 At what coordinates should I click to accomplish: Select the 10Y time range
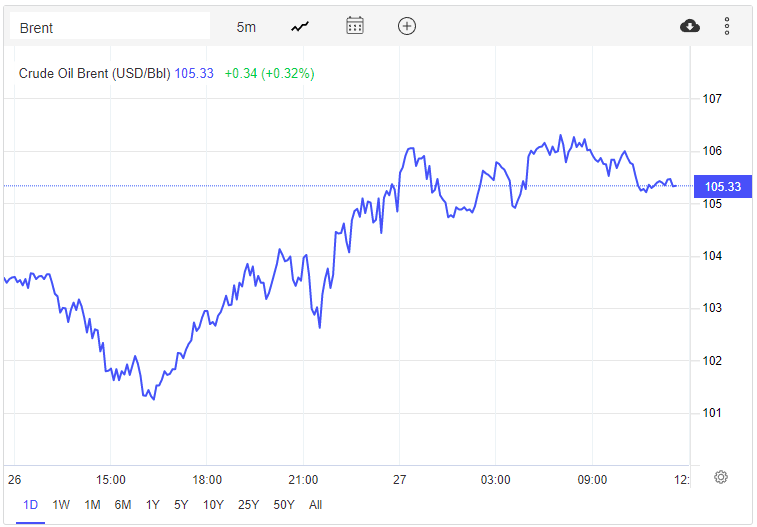(x=213, y=505)
